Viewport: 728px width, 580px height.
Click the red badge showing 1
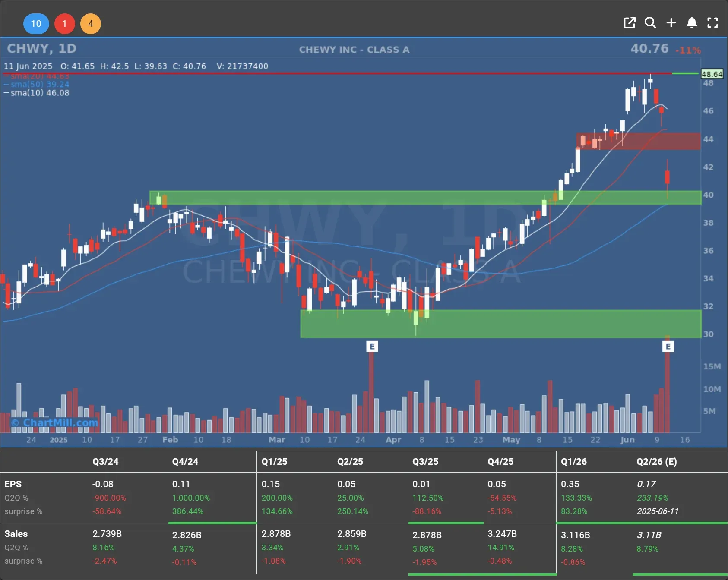click(65, 24)
